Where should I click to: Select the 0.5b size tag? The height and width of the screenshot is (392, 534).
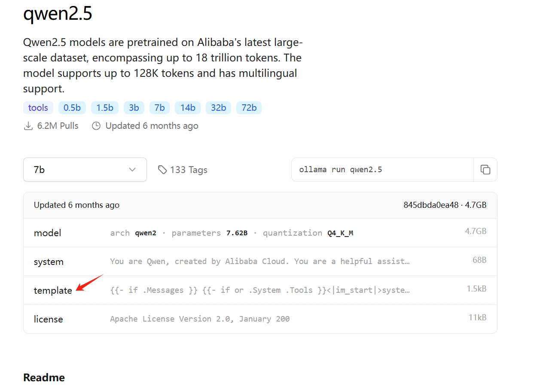point(72,108)
